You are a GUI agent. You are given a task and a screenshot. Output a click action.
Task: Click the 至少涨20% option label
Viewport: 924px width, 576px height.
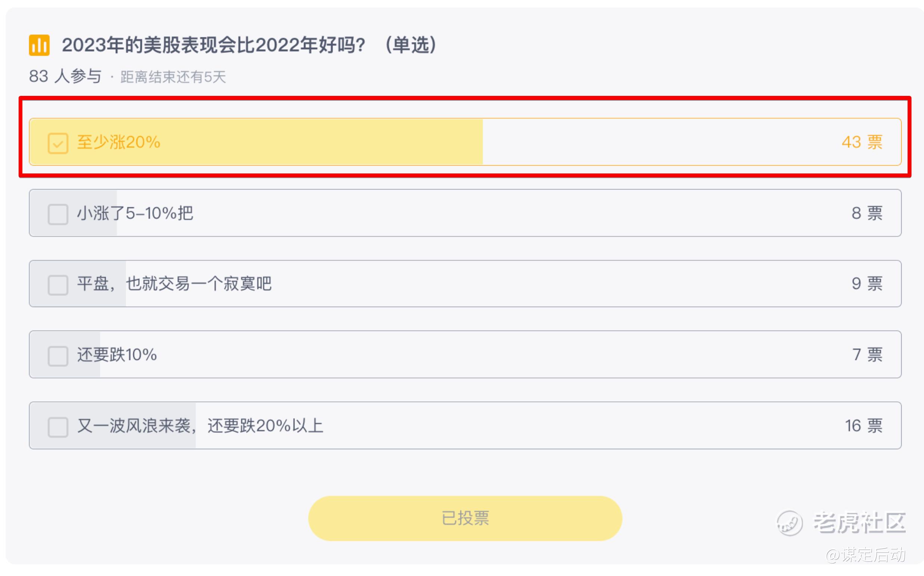click(x=119, y=143)
